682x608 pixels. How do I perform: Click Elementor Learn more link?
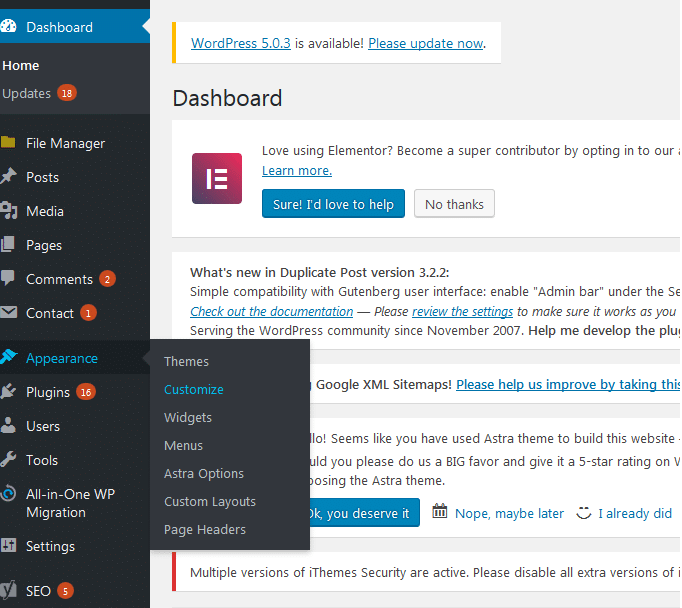[297, 170]
